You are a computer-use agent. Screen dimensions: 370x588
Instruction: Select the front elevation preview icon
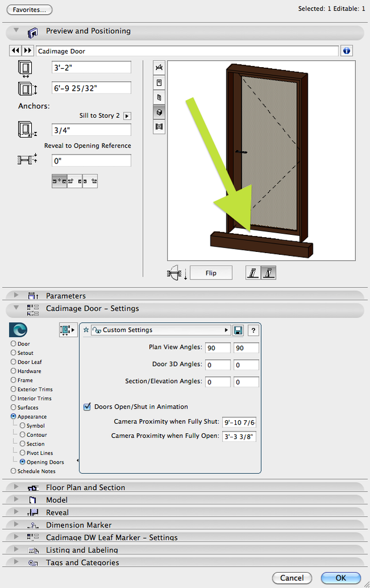[x=159, y=82]
